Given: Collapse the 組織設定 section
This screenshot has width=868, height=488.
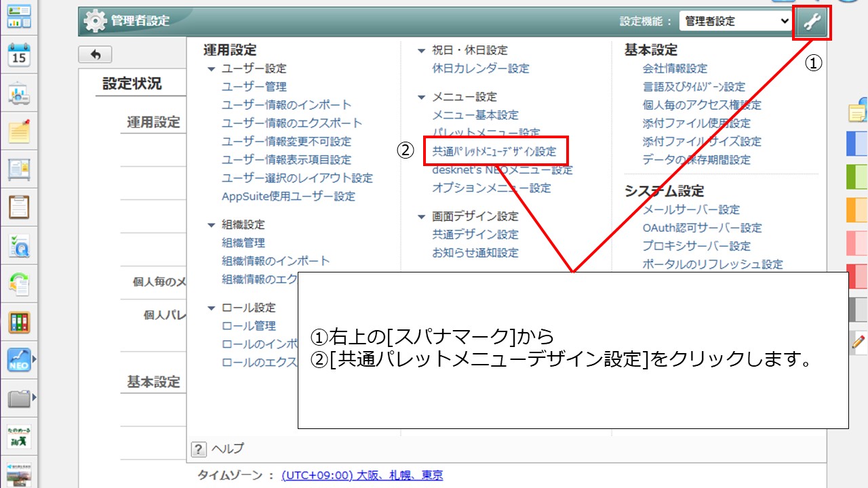Looking at the screenshot, I should tap(212, 224).
